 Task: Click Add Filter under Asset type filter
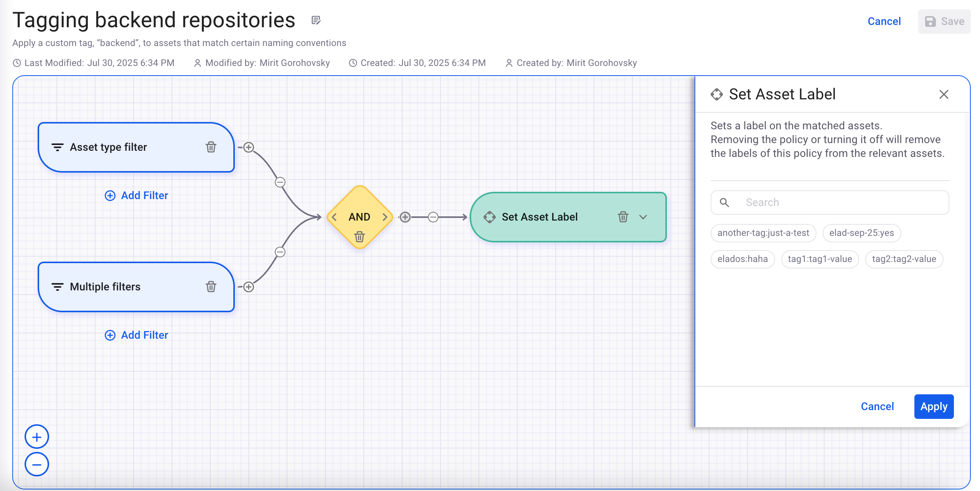coord(137,196)
